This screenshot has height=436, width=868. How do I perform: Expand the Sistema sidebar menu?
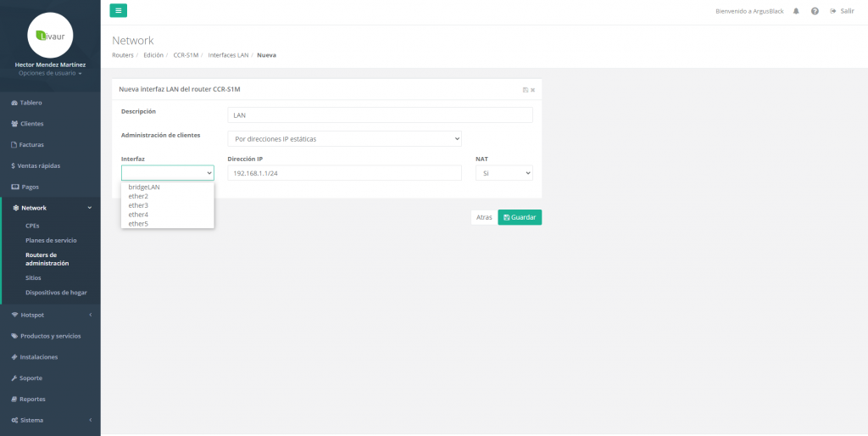coord(50,420)
